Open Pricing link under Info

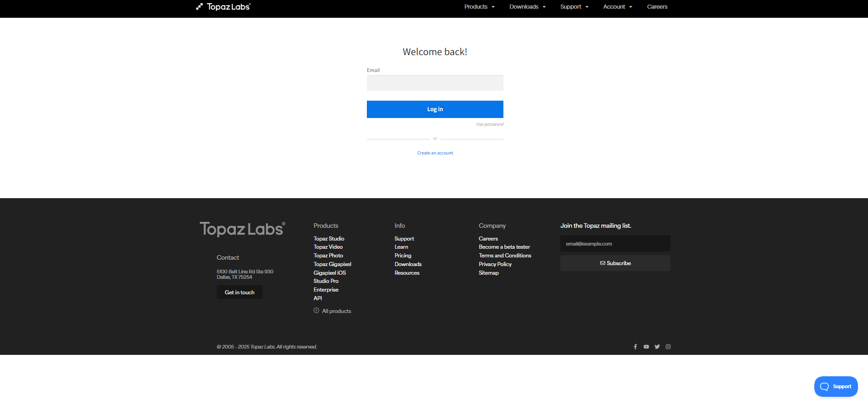point(403,256)
